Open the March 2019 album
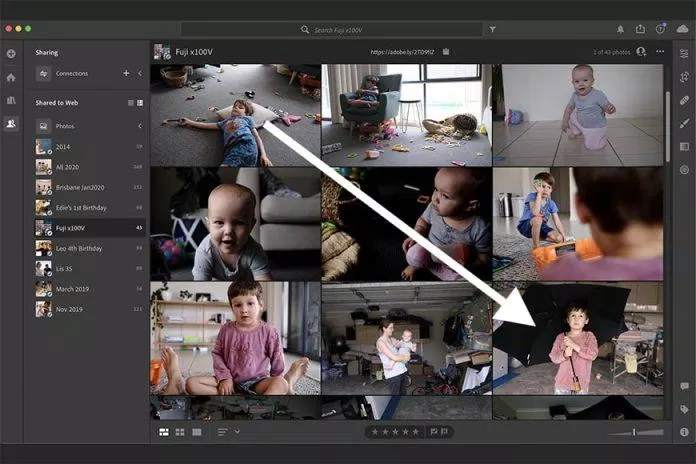Viewport: 696px width, 464px height. [89, 289]
